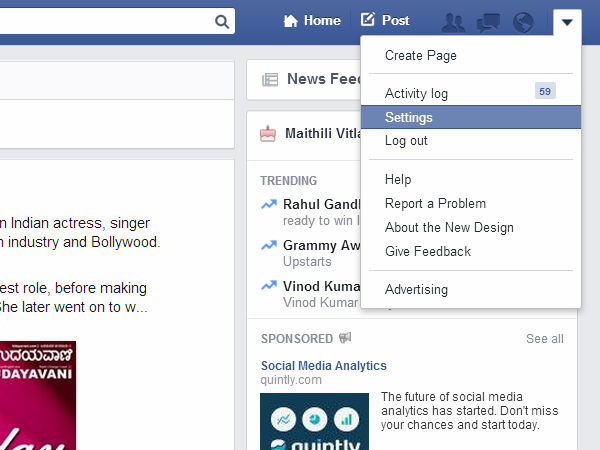Click trending arrow next to Grammy Awards
The height and width of the screenshot is (450, 600).
tap(269, 245)
